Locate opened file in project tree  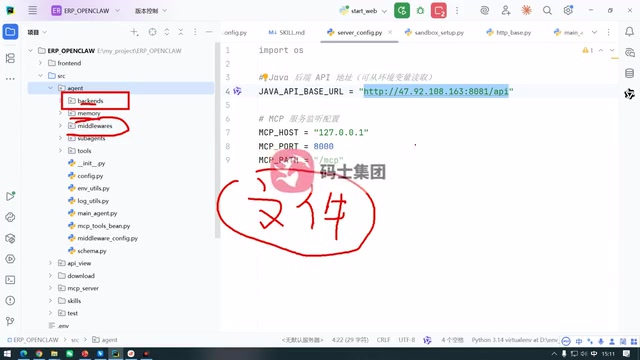[152, 32]
